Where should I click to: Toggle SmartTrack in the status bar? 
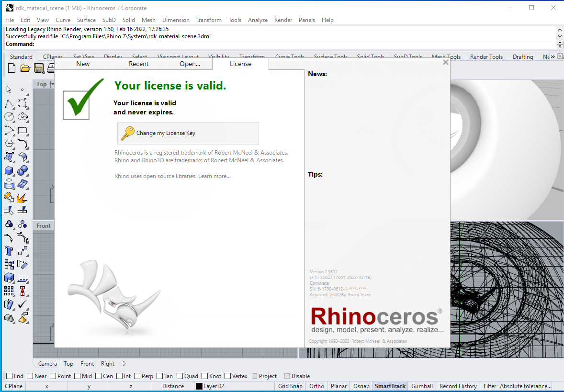pyautogui.click(x=390, y=386)
